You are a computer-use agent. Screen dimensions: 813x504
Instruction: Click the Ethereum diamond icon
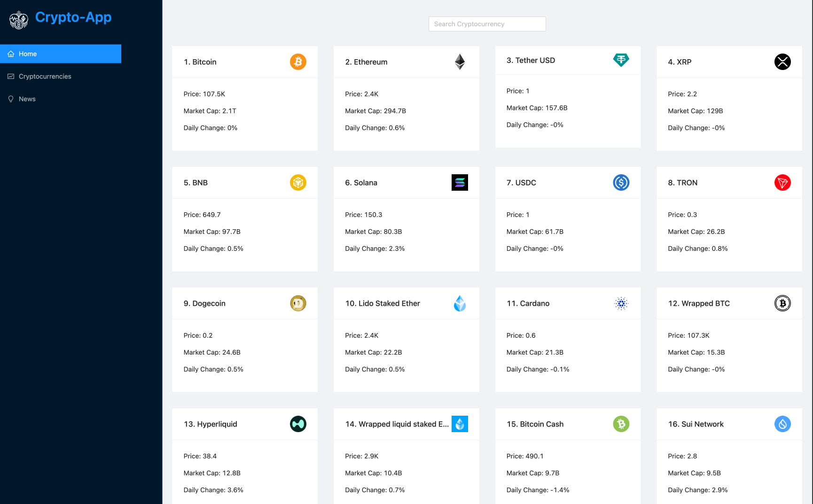460,62
